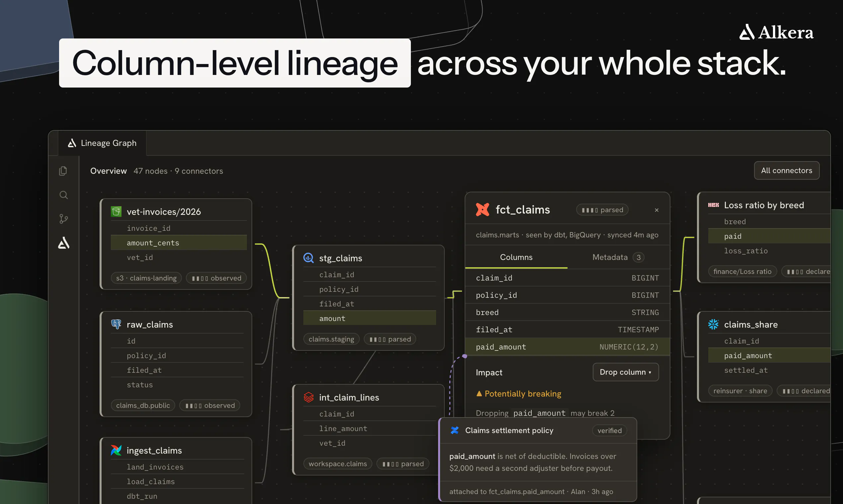Click the breed STRING row in fct_claims
The image size is (843, 504).
567,312
